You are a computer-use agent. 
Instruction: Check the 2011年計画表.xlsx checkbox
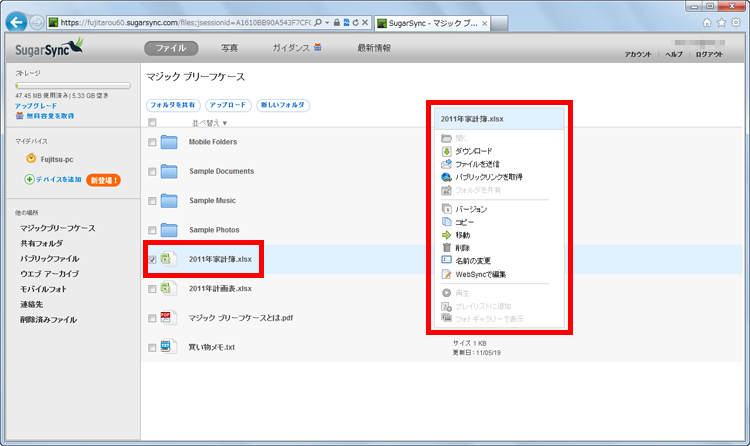[x=152, y=289]
